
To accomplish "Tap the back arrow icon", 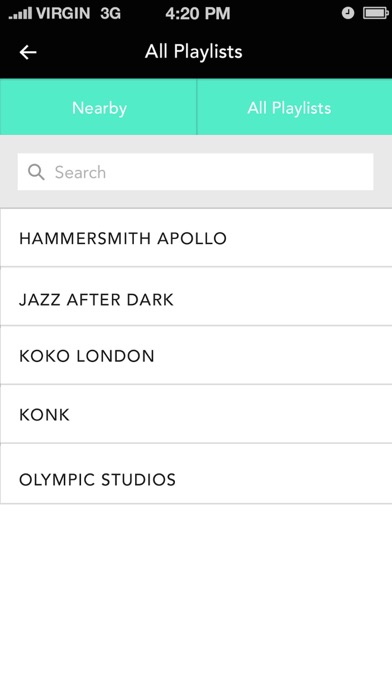I will 28,52.
